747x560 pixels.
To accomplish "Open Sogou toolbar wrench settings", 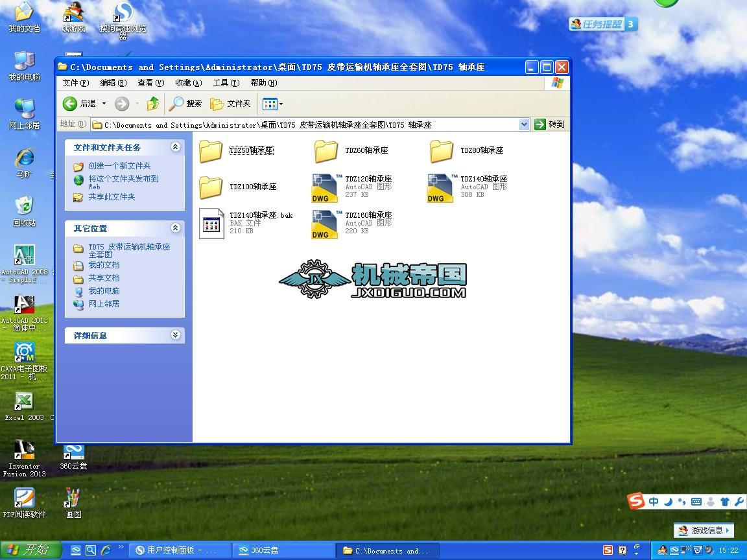I will pyautogui.click(x=739, y=502).
